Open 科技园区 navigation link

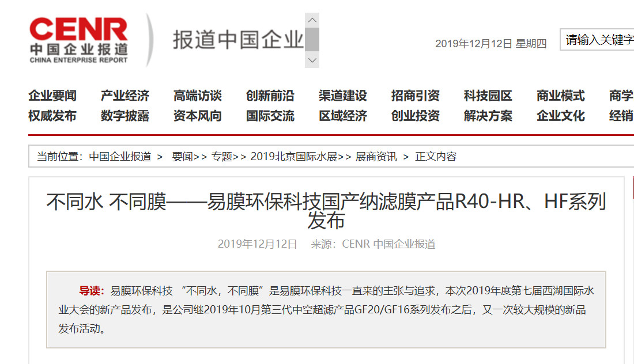click(488, 96)
